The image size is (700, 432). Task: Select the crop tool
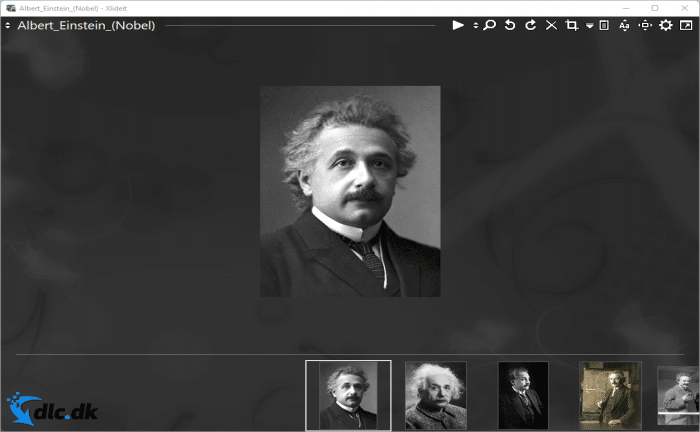click(x=572, y=25)
